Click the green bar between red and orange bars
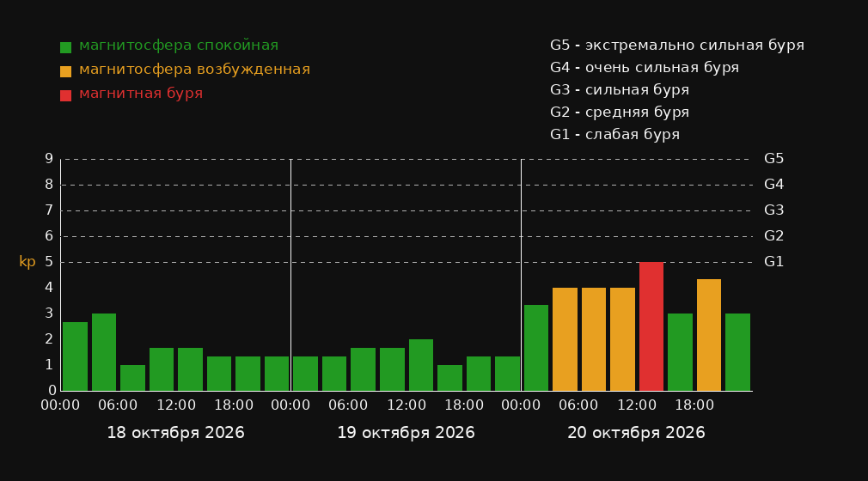 [x=680, y=352]
